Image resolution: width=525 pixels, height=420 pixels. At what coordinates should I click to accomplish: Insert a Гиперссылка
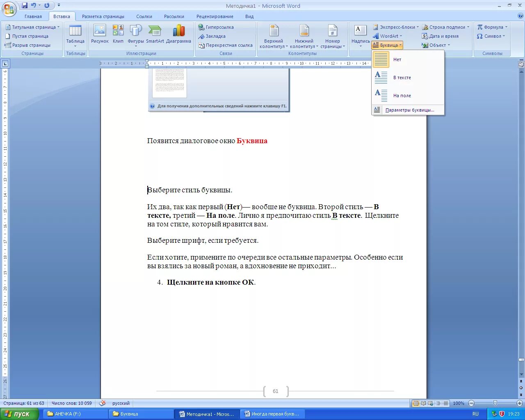(x=216, y=27)
